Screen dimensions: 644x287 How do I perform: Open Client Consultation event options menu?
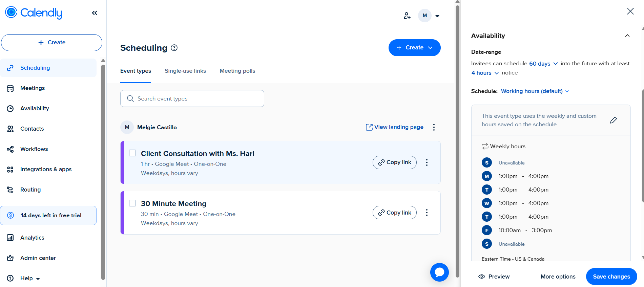point(427,162)
